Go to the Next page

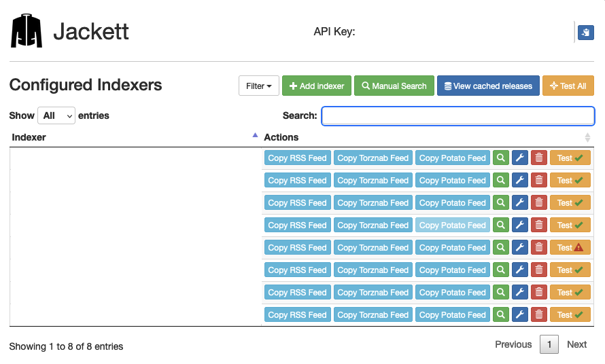pos(576,344)
